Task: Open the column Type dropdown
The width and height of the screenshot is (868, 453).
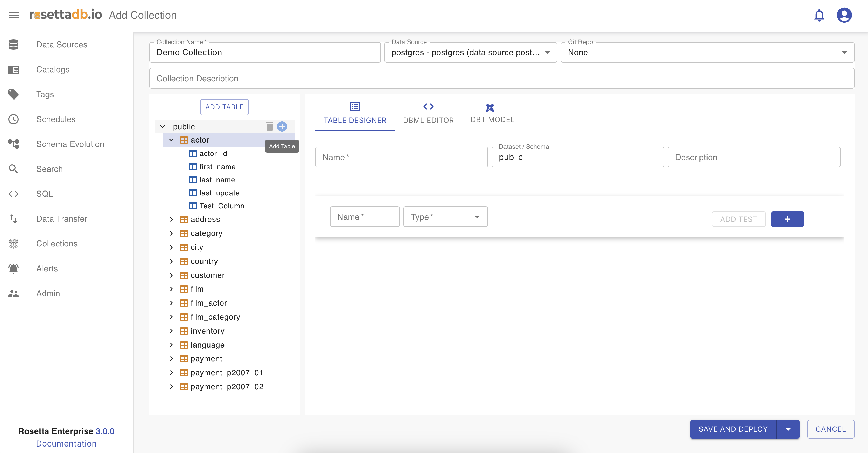Action: [x=445, y=217]
